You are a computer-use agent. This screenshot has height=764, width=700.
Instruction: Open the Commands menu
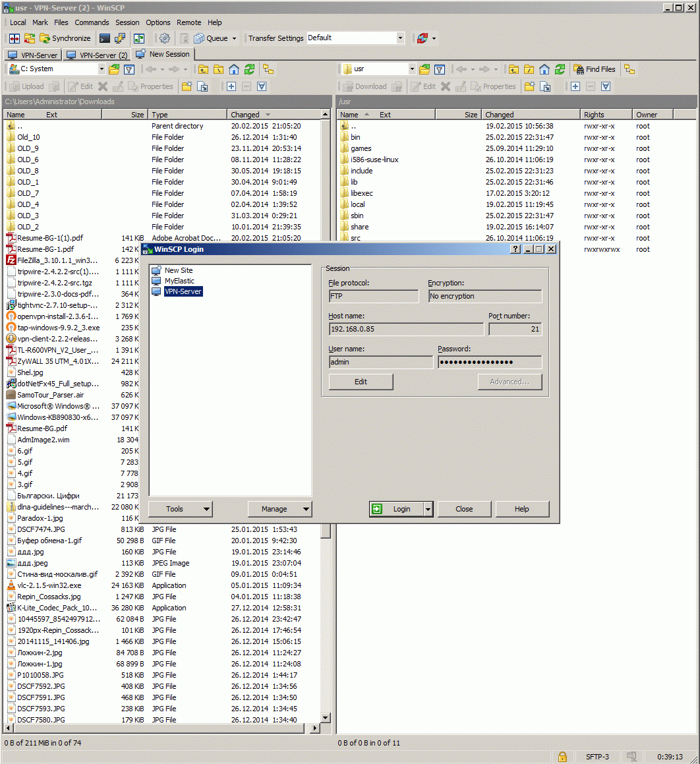pyautogui.click(x=92, y=22)
